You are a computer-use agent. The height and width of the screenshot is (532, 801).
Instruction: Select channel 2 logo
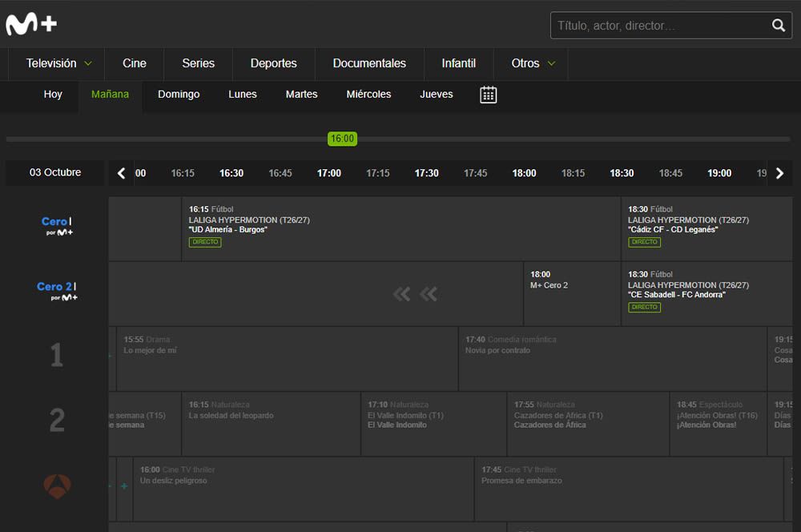57,420
